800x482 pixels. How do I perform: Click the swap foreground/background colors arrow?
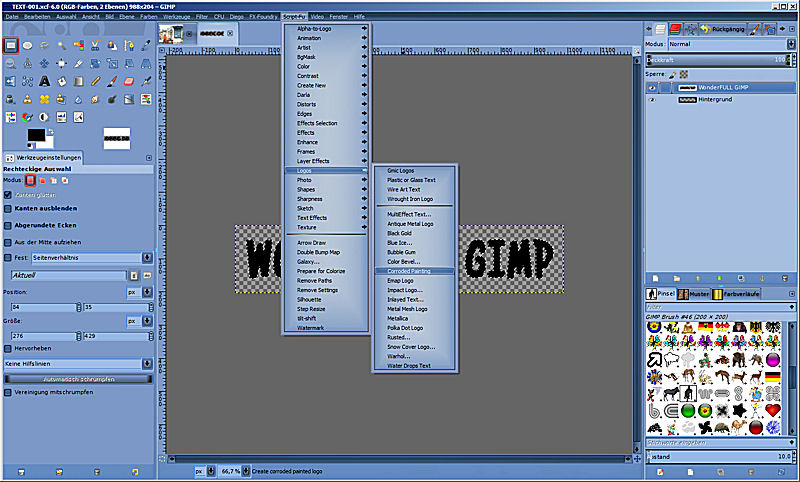[49, 132]
